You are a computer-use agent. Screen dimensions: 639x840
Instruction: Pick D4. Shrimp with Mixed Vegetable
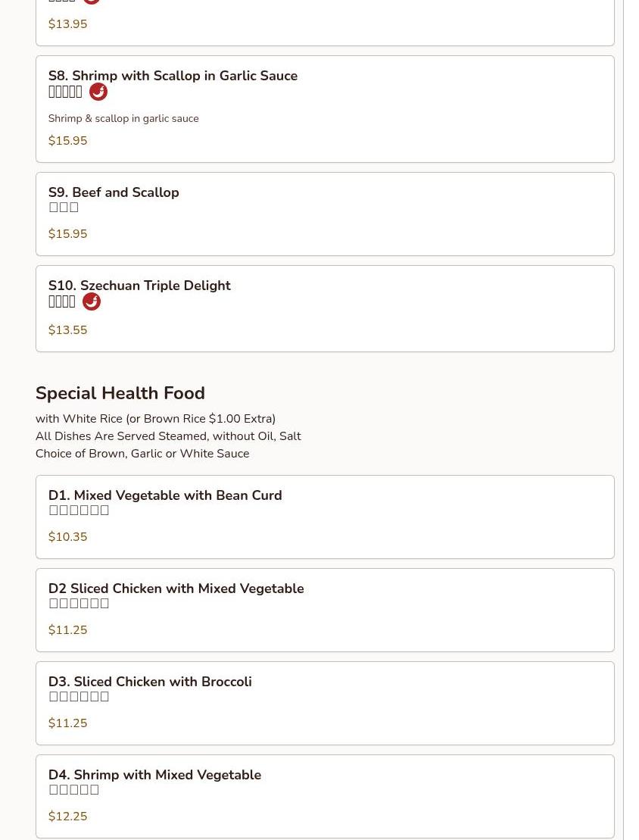154,775
